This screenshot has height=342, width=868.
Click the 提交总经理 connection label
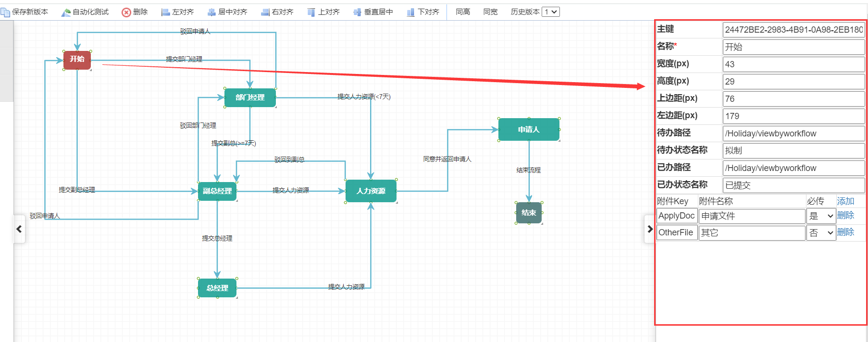click(x=217, y=238)
